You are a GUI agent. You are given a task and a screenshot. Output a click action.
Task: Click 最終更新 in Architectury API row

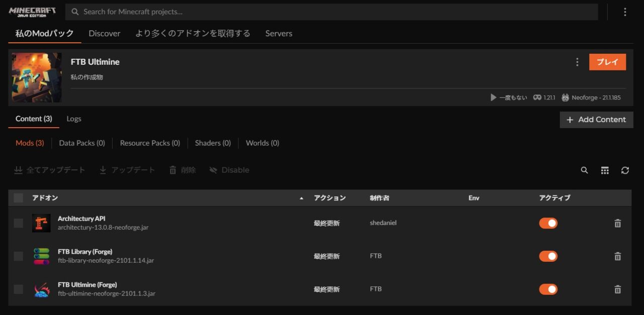tap(327, 223)
